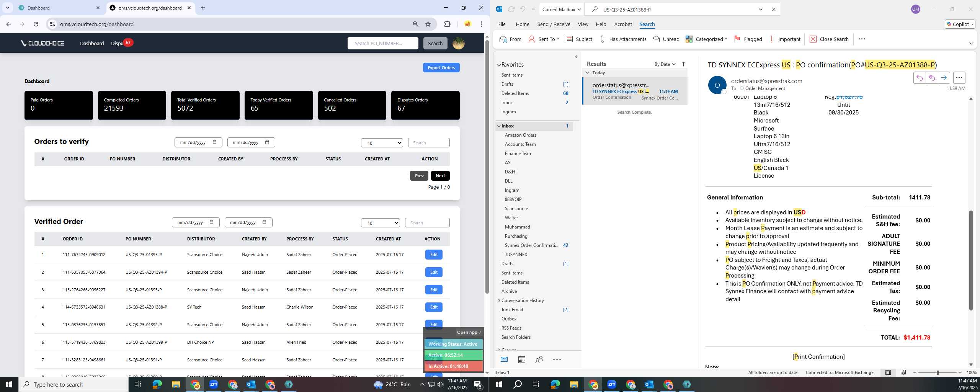Click Close Search in Outlook ribbon
Viewport: 980px width, 392px height.
[829, 39]
